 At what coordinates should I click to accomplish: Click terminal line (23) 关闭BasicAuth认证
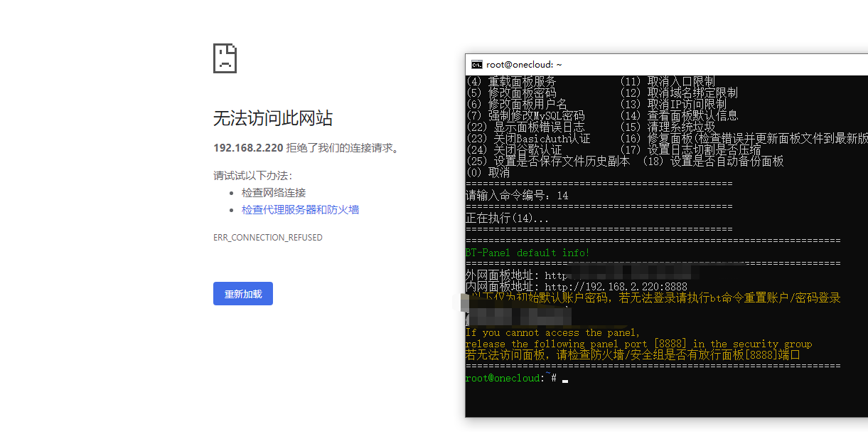pyautogui.click(x=528, y=138)
